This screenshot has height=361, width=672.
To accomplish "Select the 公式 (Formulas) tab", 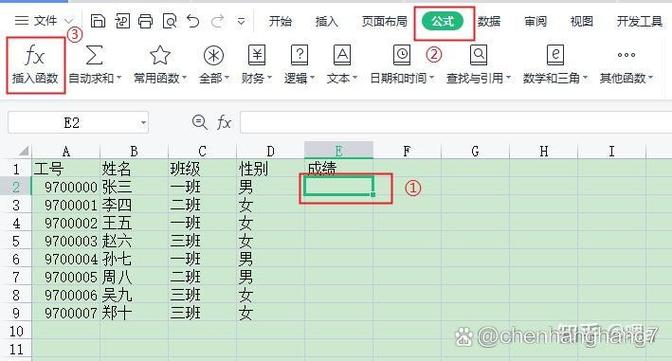I will click(x=443, y=21).
